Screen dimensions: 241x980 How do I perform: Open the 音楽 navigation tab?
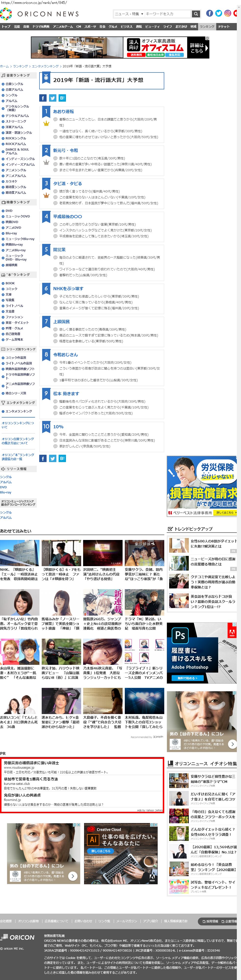click(26, 27)
